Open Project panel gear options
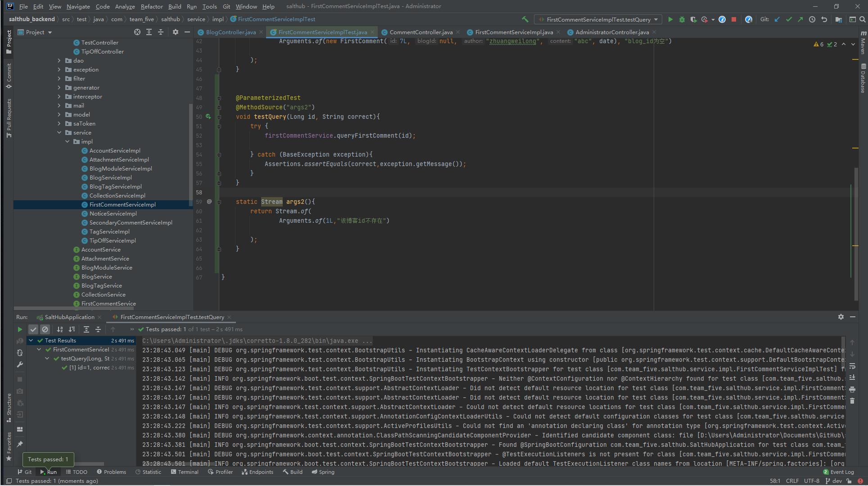868x486 pixels. coord(176,32)
